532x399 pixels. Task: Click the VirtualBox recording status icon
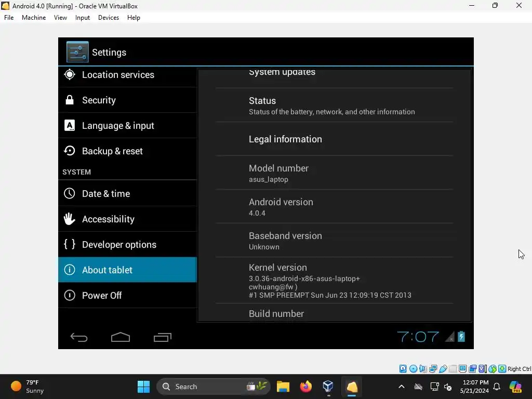click(472, 369)
